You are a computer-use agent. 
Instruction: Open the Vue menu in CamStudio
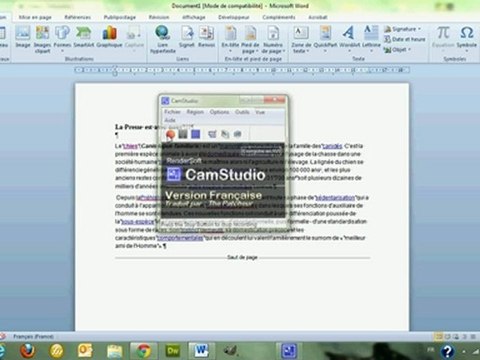pyautogui.click(x=260, y=112)
